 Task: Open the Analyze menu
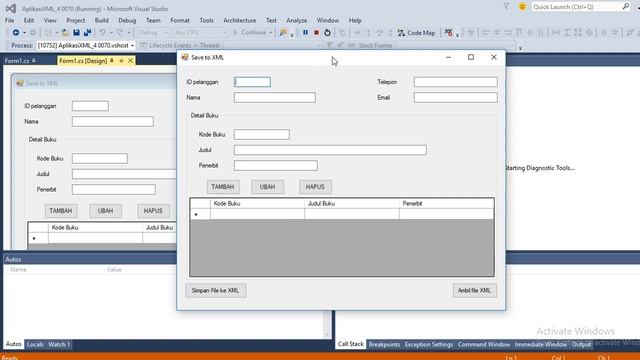[x=296, y=20]
